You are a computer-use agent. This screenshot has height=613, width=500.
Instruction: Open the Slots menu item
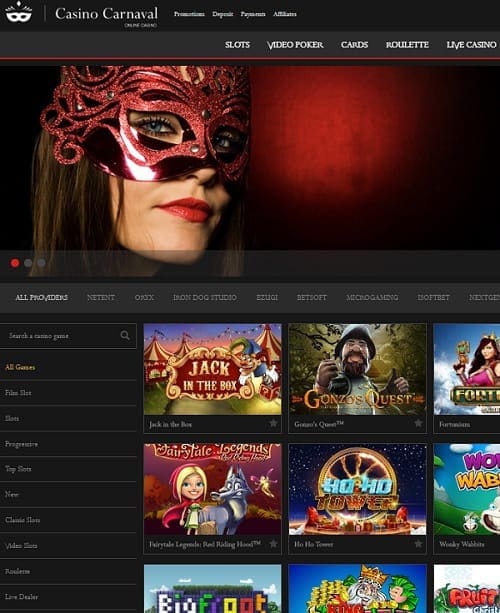[237, 45]
